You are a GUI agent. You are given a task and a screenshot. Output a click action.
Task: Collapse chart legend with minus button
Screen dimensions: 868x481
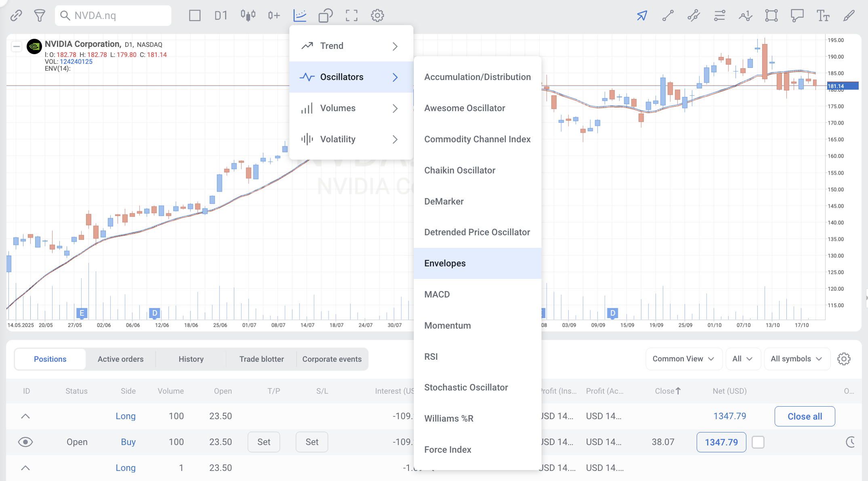point(16,46)
